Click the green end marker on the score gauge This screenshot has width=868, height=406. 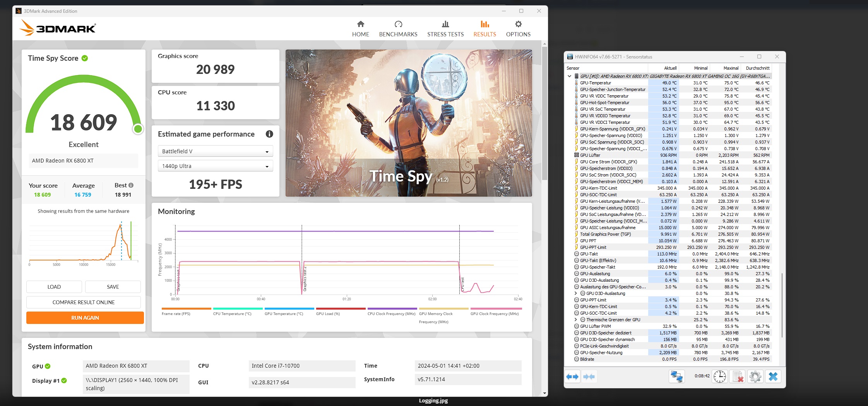[138, 129]
